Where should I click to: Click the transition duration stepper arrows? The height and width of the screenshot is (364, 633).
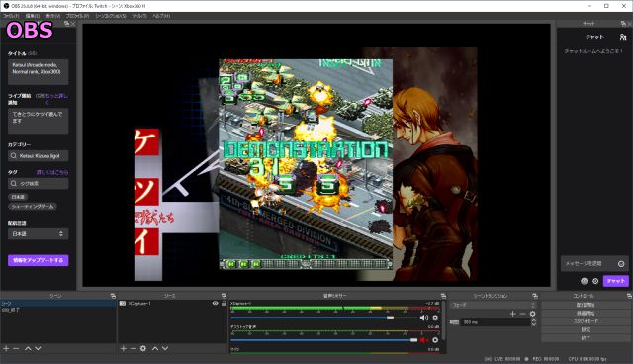click(534, 322)
